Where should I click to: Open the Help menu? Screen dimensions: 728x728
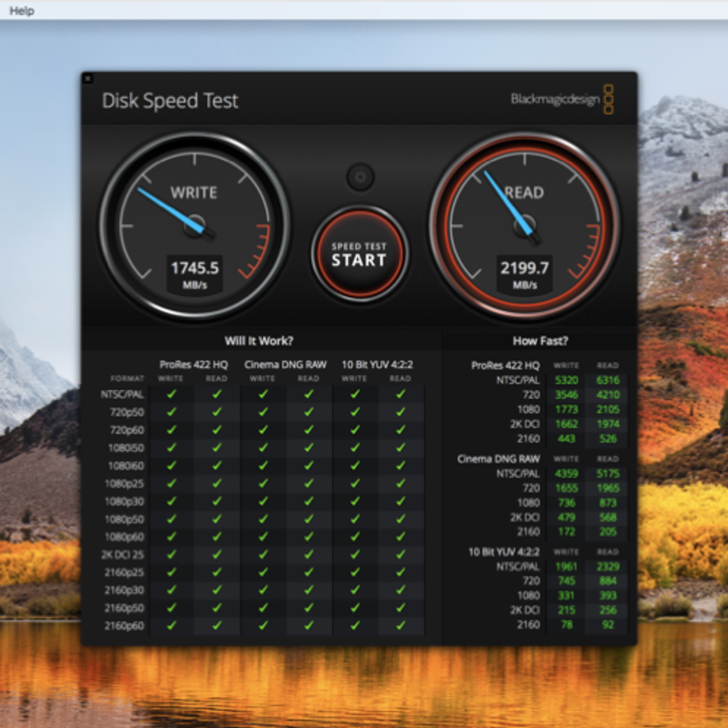pyautogui.click(x=22, y=11)
